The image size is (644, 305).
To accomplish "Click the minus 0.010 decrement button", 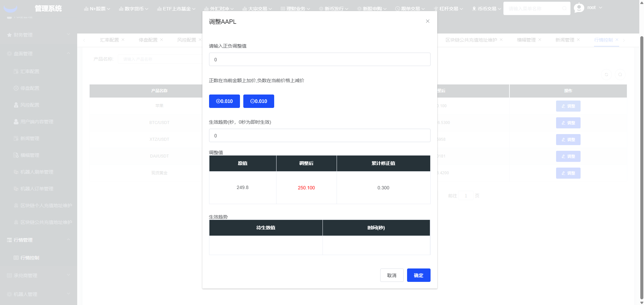I will (258, 101).
